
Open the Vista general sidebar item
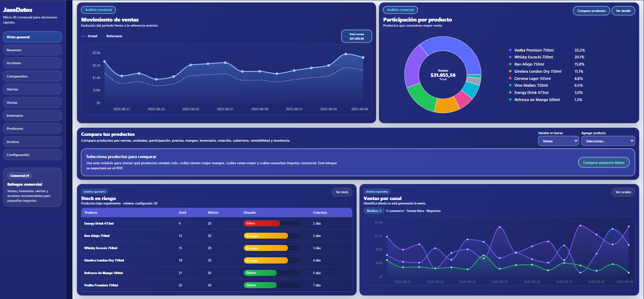point(32,37)
